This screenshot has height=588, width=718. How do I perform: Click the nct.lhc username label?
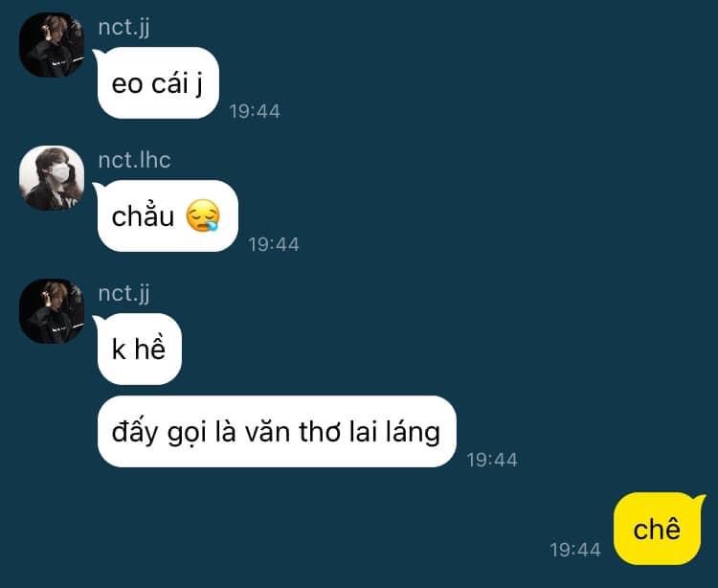pos(135,160)
